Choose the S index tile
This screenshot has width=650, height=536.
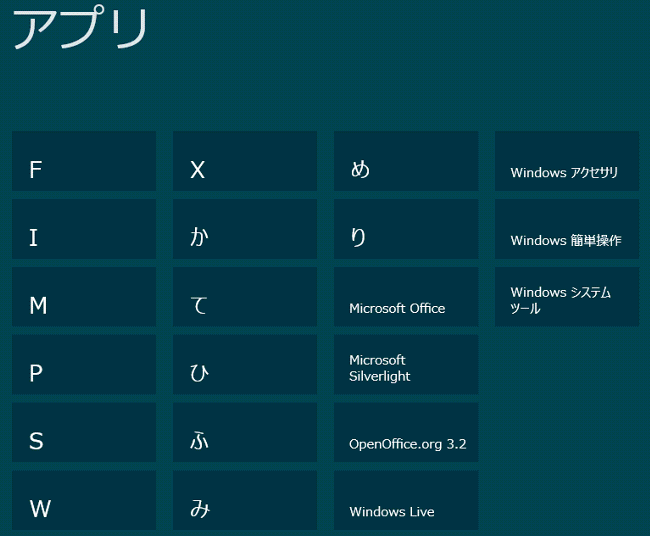[84, 432]
